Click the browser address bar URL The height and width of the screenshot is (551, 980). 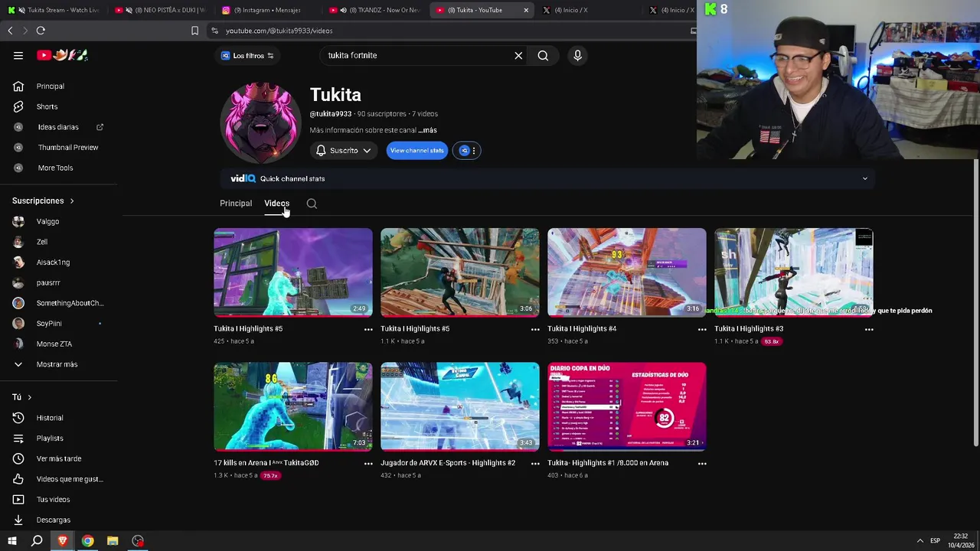click(x=279, y=31)
